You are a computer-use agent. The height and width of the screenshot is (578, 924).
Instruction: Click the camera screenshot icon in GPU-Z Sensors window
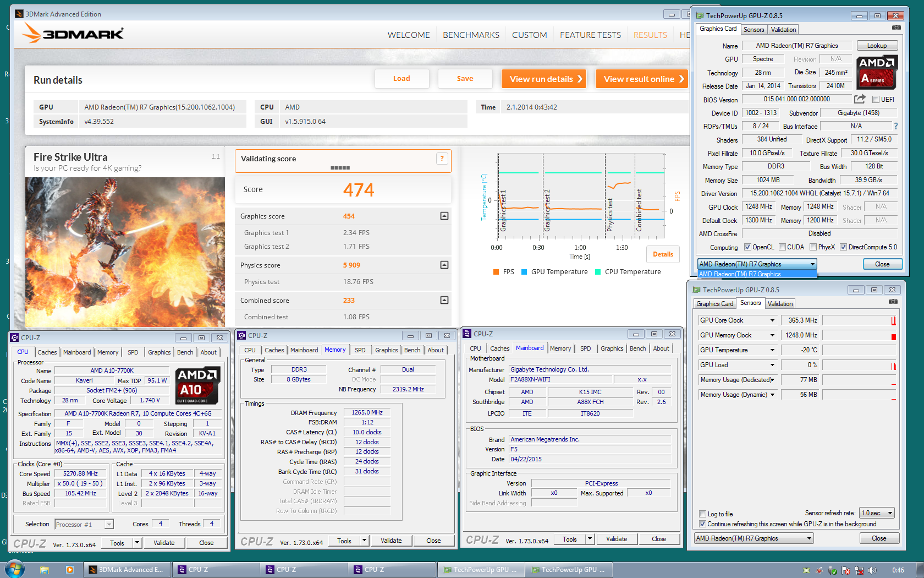click(893, 301)
